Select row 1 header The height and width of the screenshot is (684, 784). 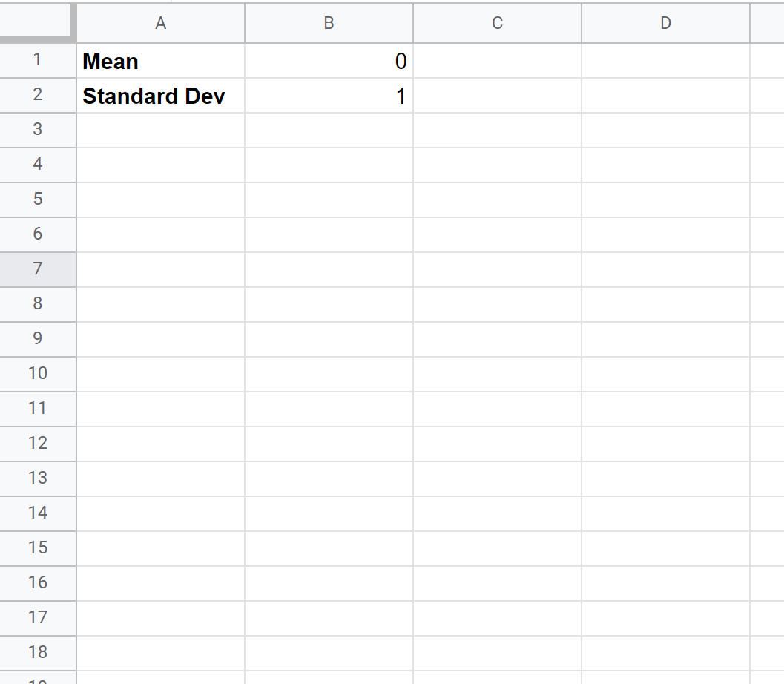(x=38, y=61)
